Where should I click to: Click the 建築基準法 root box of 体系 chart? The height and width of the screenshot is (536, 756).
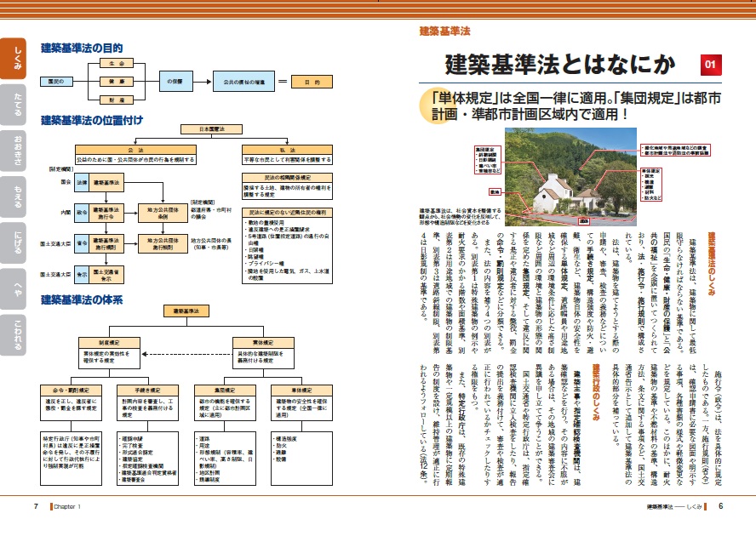click(x=186, y=311)
